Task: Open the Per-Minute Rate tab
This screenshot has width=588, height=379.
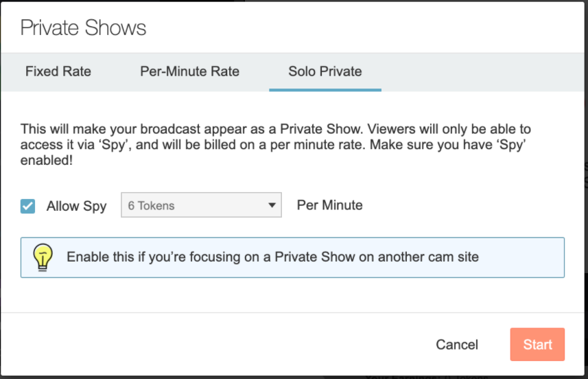Action: (189, 71)
